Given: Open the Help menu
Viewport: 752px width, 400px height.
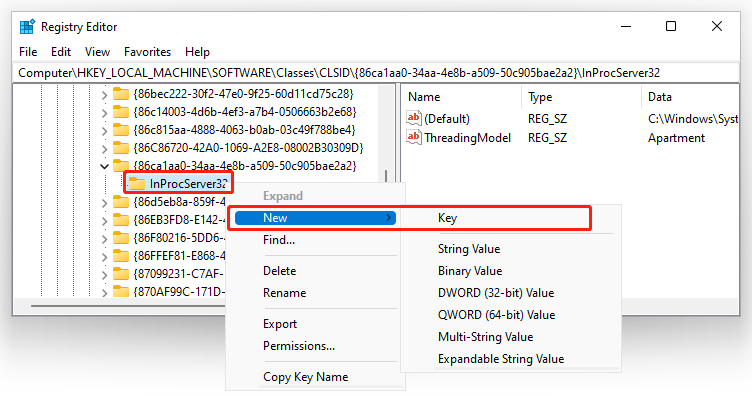Looking at the screenshot, I should (197, 52).
